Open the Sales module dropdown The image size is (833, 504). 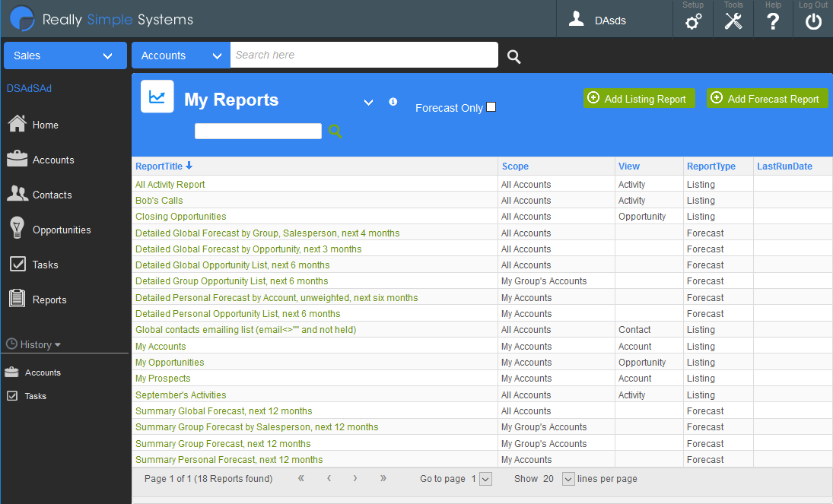coord(65,55)
